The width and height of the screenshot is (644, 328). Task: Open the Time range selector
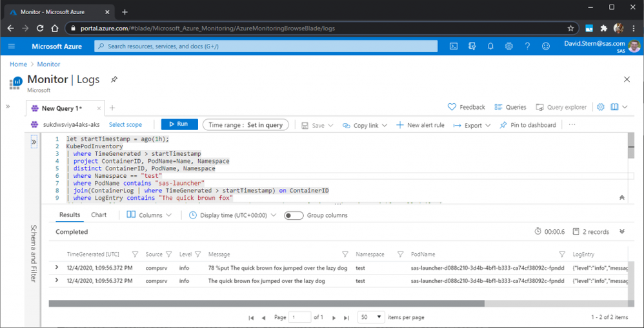point(246,125)
